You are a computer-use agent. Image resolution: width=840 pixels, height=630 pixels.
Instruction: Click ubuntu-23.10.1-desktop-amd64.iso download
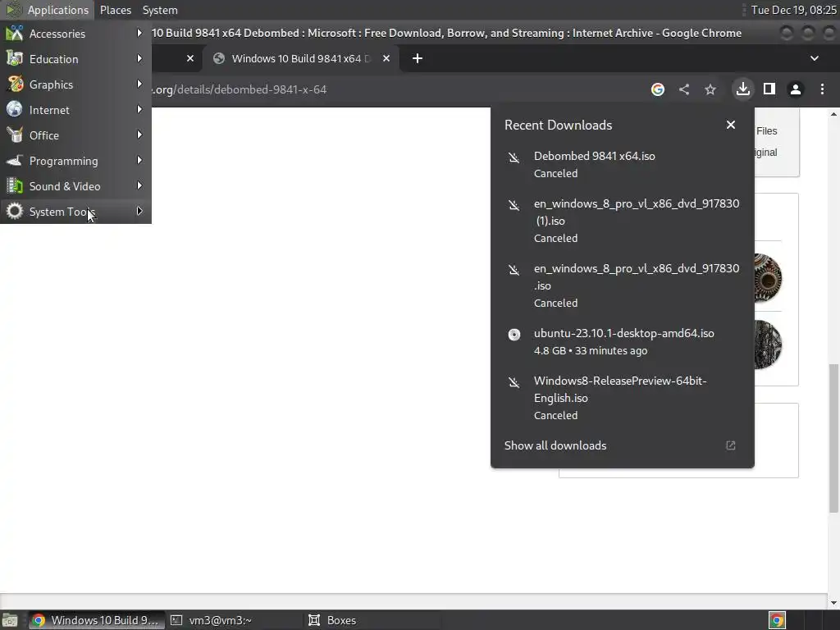[623, 342]
